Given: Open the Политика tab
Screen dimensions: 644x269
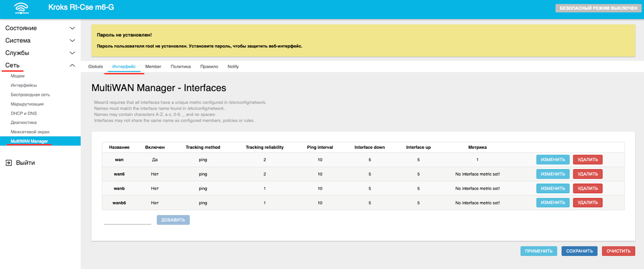Looking at the screenshot, I should (x=181, y=66).
